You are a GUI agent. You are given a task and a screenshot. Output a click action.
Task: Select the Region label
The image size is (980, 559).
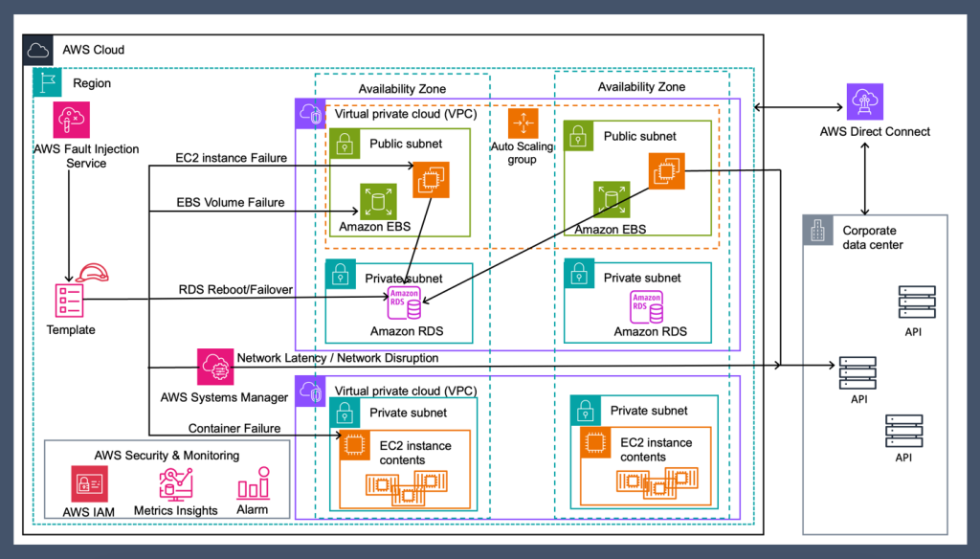point(92,83)
